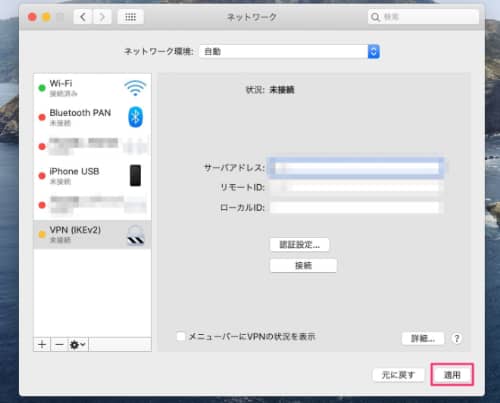Viewport: 500px width, 403px height.
Task: Click the Wi-Fi signal icon in the service list
Action: pos(135,88)
